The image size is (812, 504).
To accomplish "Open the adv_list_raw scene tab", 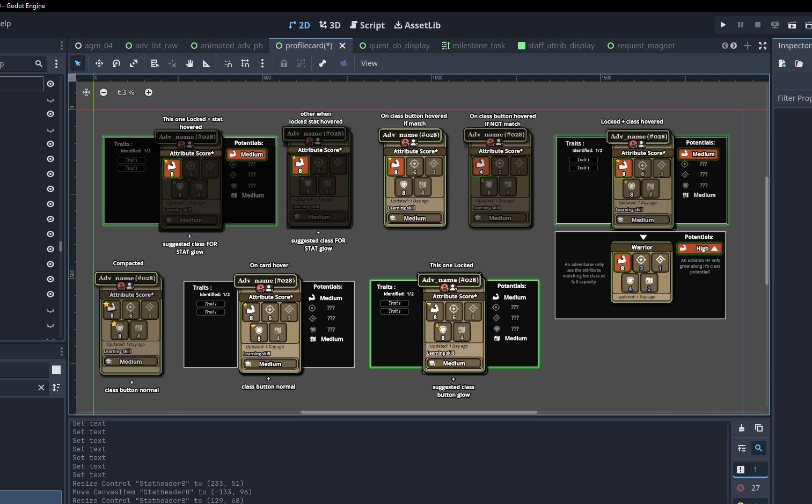I will pyautogui.click(x=151, y=46).
